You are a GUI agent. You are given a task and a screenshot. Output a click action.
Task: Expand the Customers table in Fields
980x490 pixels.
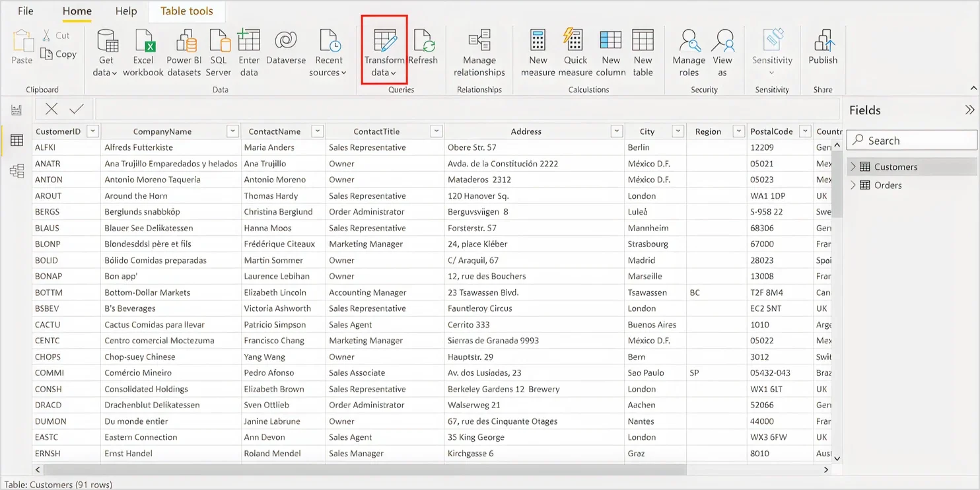(x=853, y=167)
